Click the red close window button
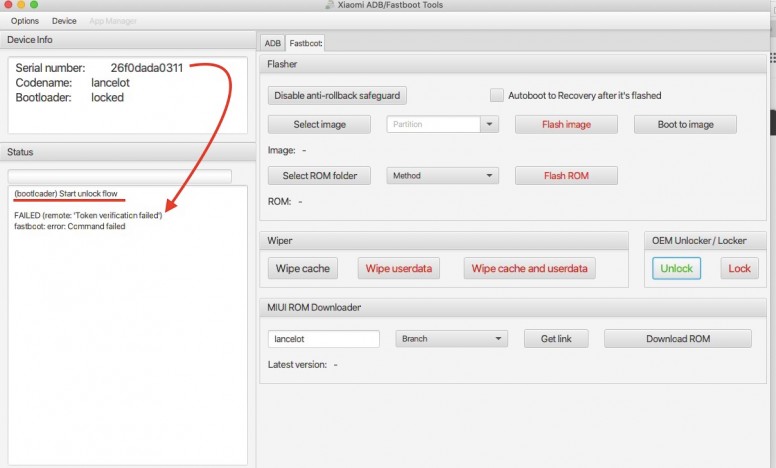 point(8,4)
